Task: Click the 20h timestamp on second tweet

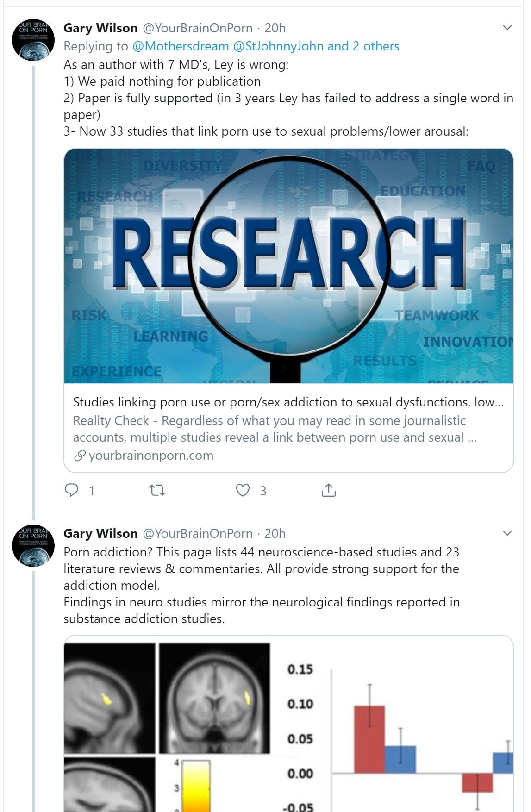Action: 275,534
